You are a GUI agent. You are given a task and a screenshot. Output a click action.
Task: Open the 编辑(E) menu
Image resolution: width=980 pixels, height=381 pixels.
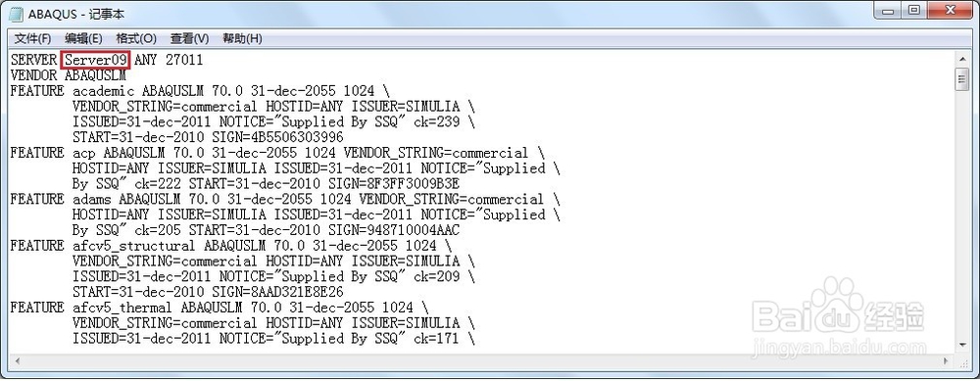(x=83, y=39)
